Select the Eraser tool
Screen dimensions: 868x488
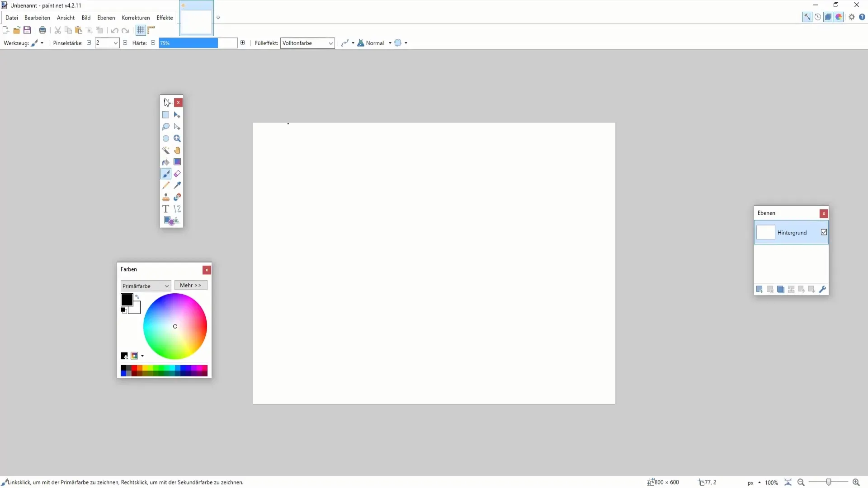[x=177, y=174]
